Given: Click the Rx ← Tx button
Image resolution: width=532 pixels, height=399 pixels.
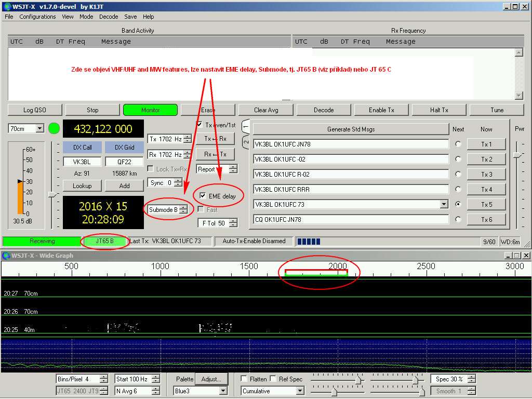Looking at the screenshot, I should pyautogui.click(x=215, y=154).
